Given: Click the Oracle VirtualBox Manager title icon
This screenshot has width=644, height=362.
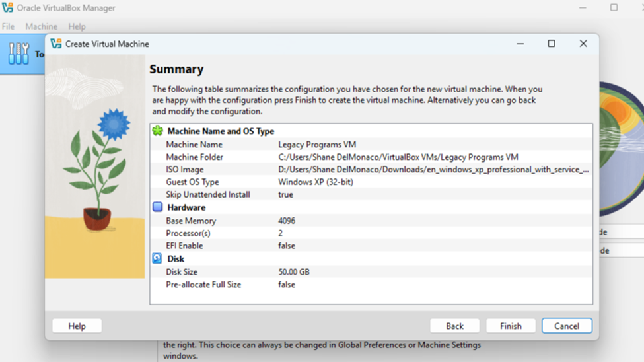Looking at the screenshot, I should (x=9, y=8).
